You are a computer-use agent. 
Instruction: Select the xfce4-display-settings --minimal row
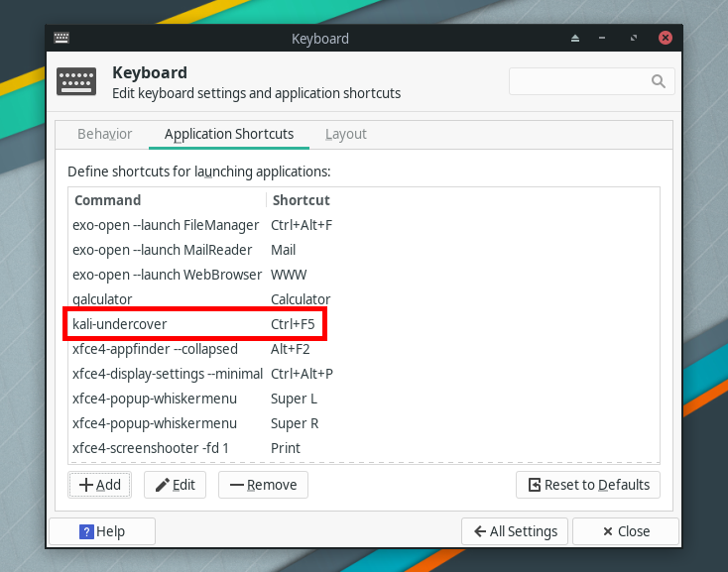coord(364,374)
